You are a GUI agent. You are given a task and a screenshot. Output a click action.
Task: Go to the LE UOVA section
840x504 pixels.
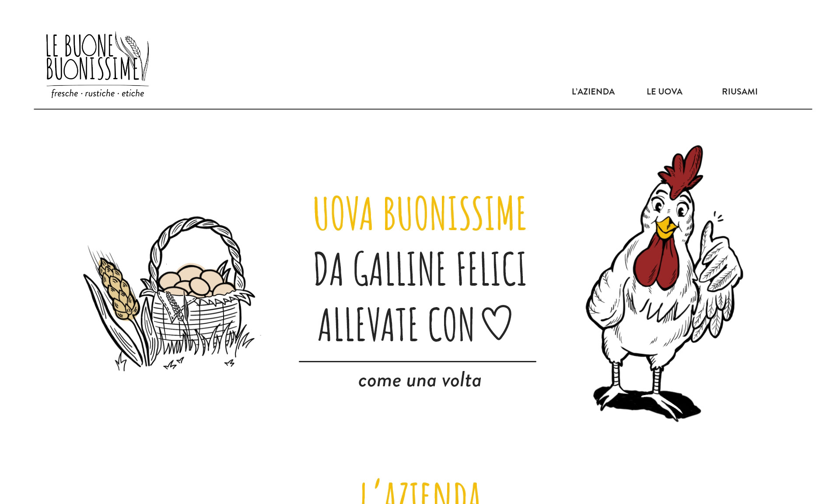click(x=664, y=91)
